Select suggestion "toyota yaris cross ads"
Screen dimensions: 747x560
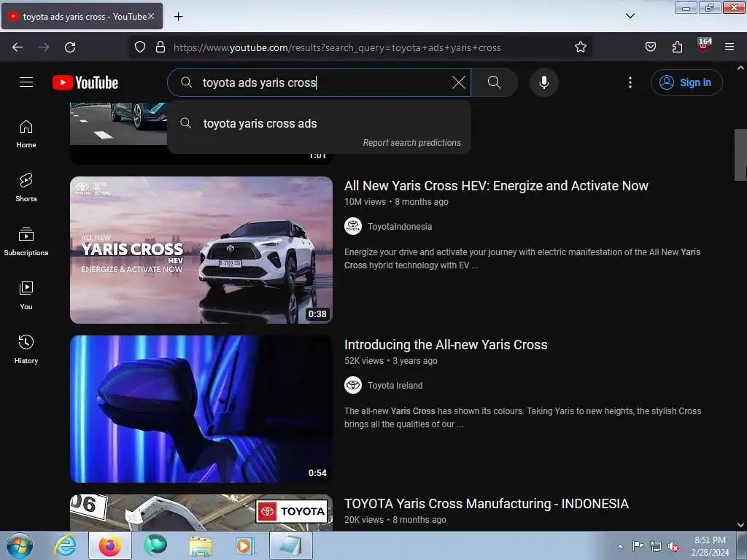click(x=319, y=123)
